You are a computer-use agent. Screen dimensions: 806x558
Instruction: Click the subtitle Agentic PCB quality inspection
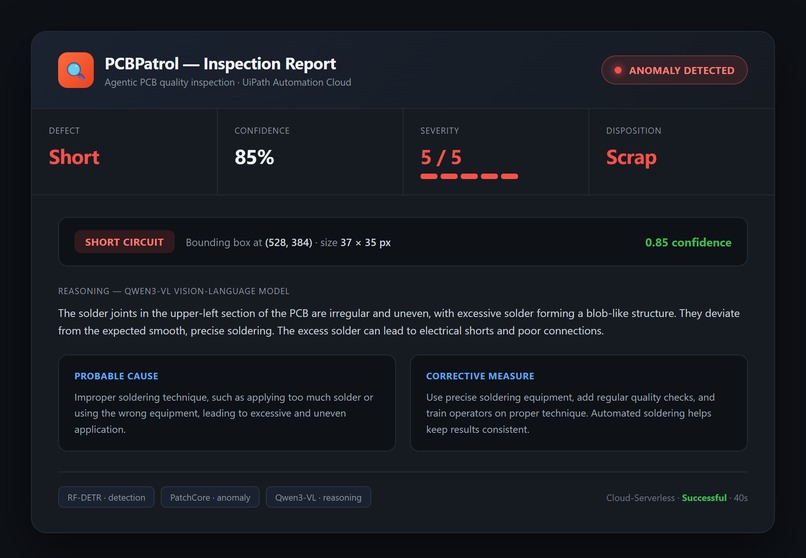tap(169, 82)
